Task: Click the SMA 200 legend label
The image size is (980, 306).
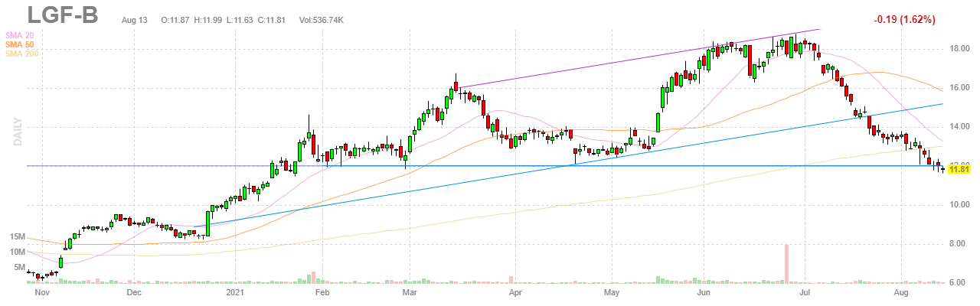Action: pos(22,54)
